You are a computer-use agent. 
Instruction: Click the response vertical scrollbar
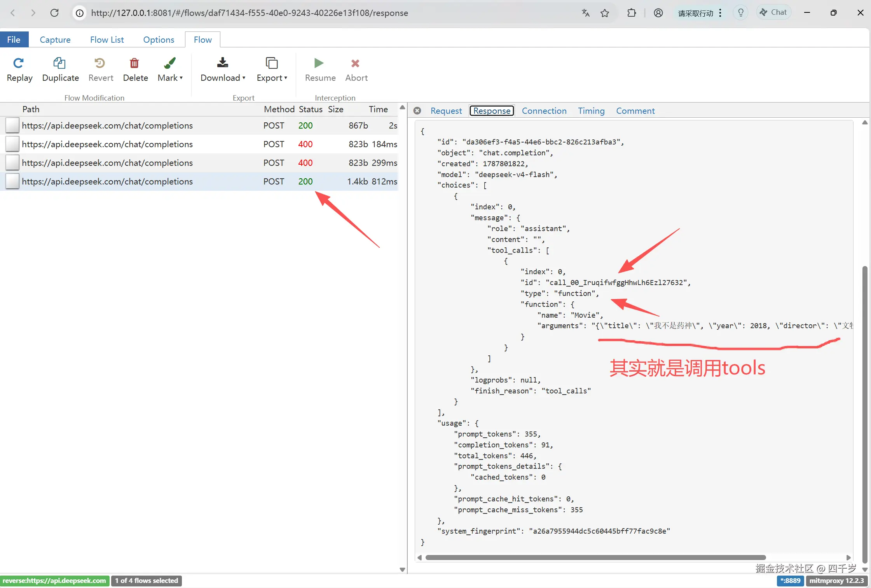point(865,414)
